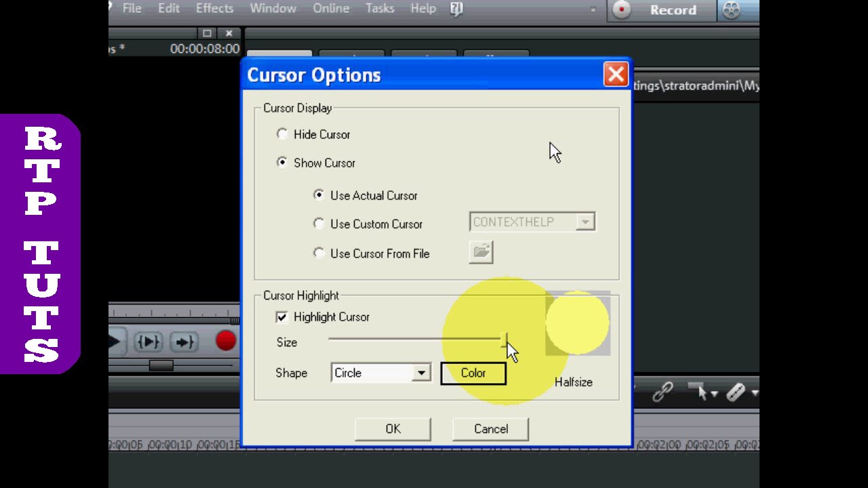Open the Window menu

click(273, 8)
